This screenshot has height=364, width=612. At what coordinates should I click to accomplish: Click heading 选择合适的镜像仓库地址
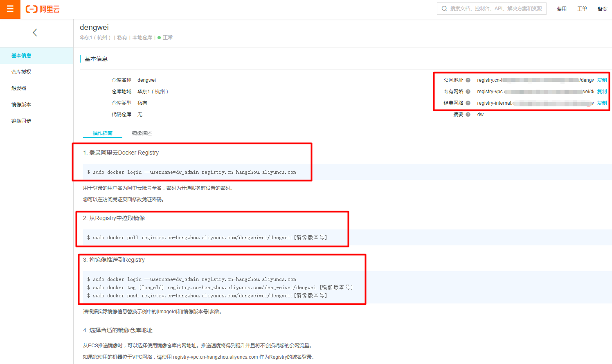tap(118, 330)
